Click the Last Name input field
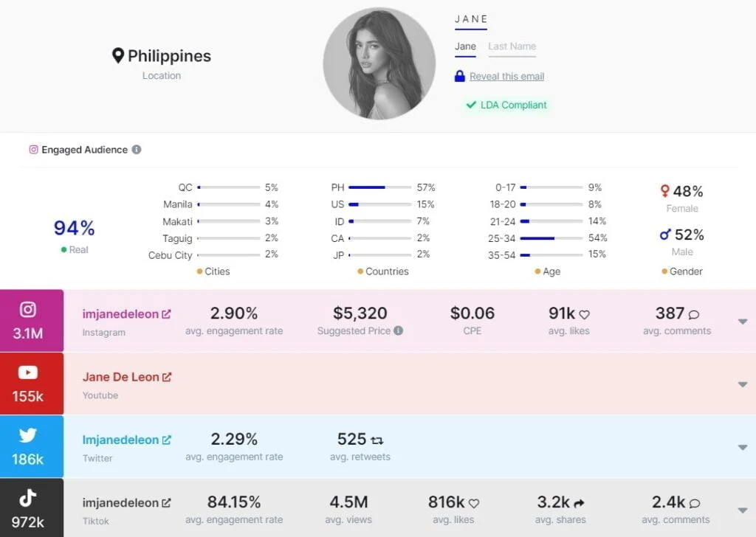The image size is (756, 537). (x=512, y=46)
